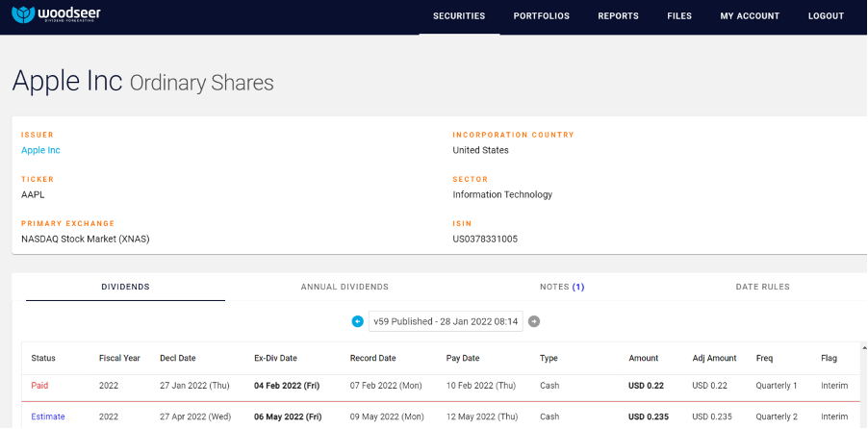Select the 06 May 2022 (Fri) ex-div date
Image resolution: width=868 pixels, height=429 pixels.
pos(288,416)
